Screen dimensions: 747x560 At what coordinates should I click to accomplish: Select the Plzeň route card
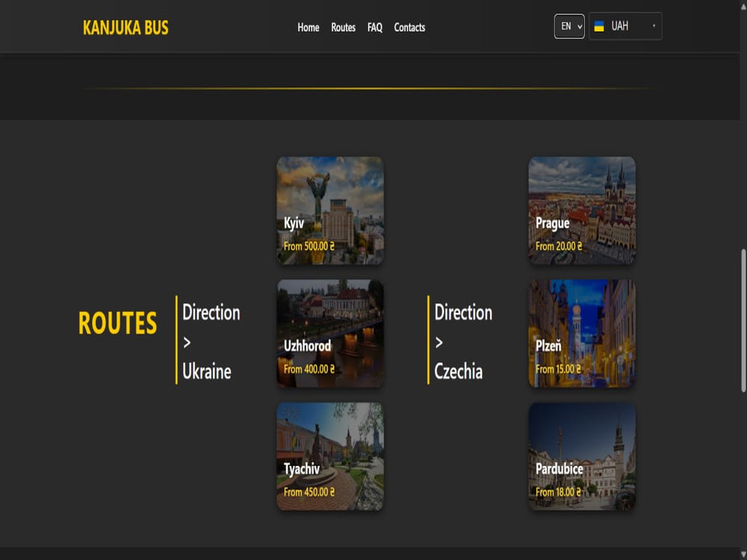coord(582,333)
